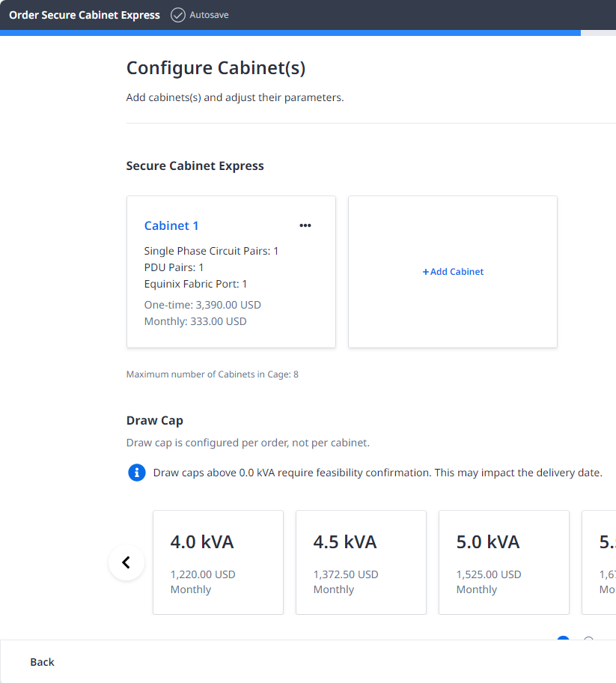Click the PDU Pairs: 1 line
616x683 pixels.
(x=174, y=267)
